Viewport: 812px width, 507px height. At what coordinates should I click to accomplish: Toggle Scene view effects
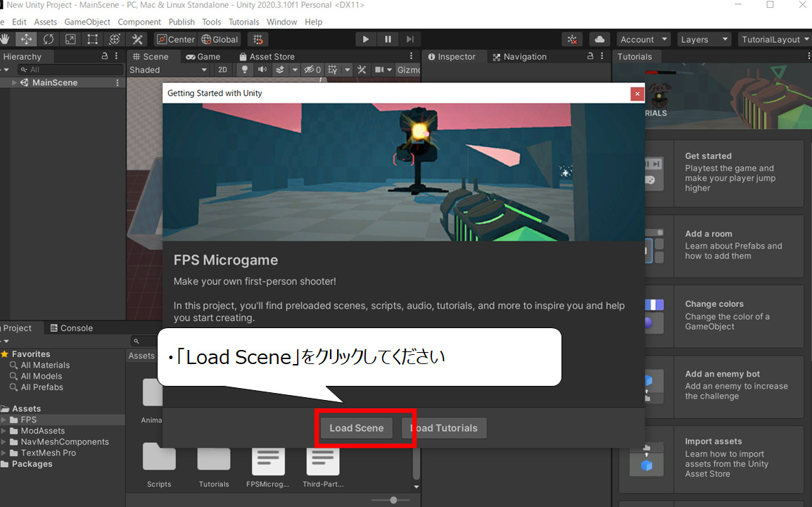pos(279,70)
